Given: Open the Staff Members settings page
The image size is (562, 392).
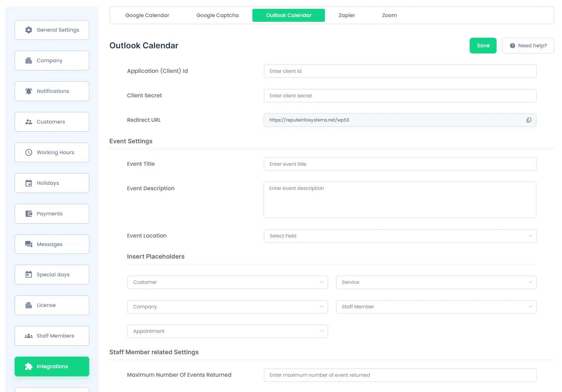Looking at the screenshot, I should point(52,336).
